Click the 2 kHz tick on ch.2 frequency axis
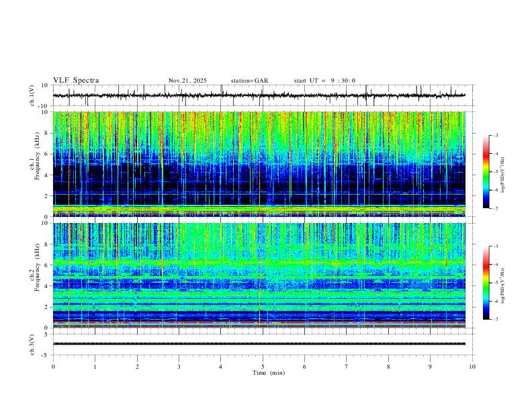The image size is (532, 411). coord(47,307)
